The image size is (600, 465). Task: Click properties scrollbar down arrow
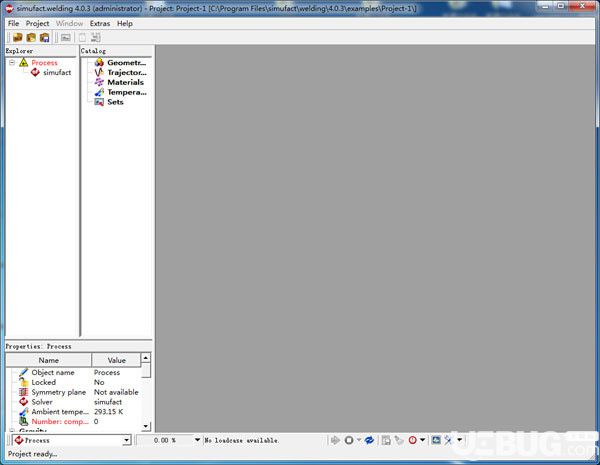click(x=146, y=426)
